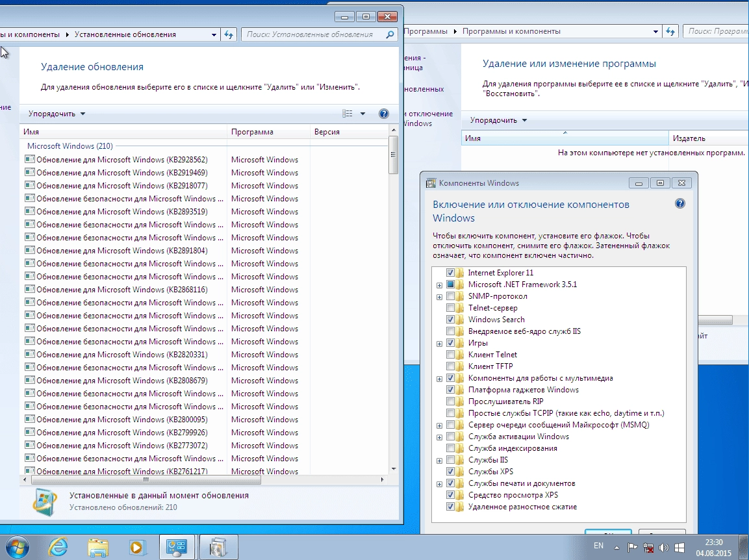
Task: Click vertical scrollbar thumb in updates list
Action: [x=393, y=155]
